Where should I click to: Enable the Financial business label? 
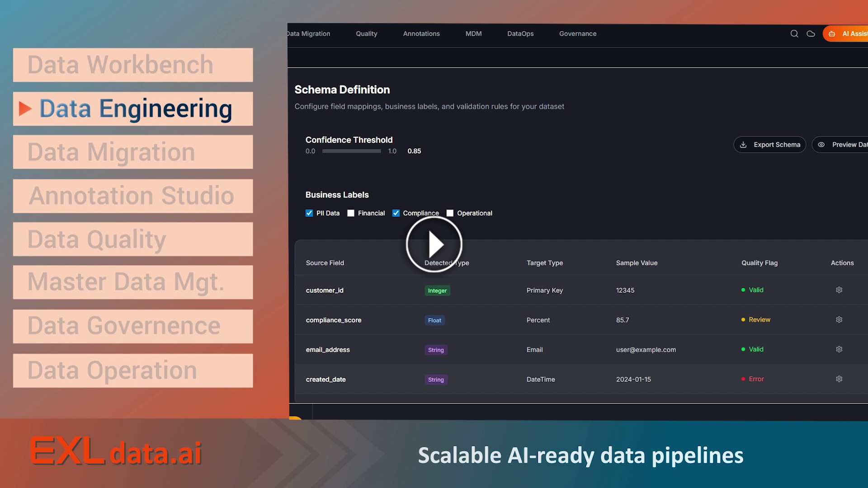point(351,213)
